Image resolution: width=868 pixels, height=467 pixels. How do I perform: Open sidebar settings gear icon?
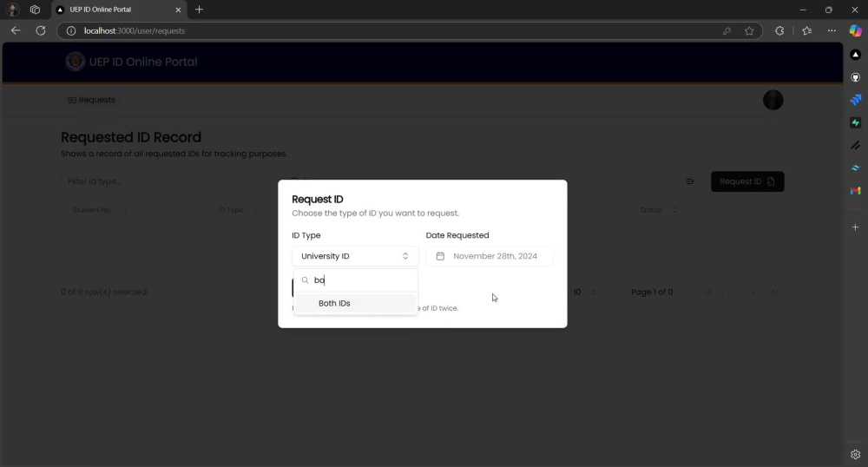[x=855, y=454]
